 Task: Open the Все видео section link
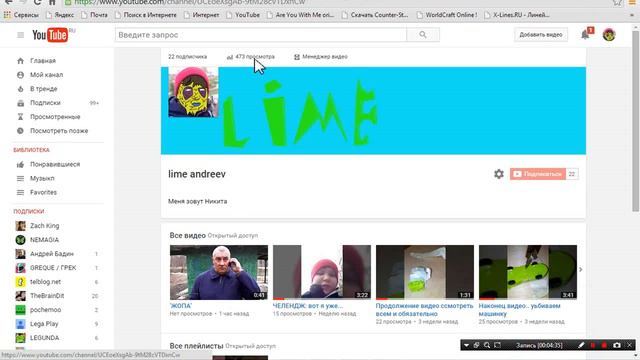tap(188, 236)
